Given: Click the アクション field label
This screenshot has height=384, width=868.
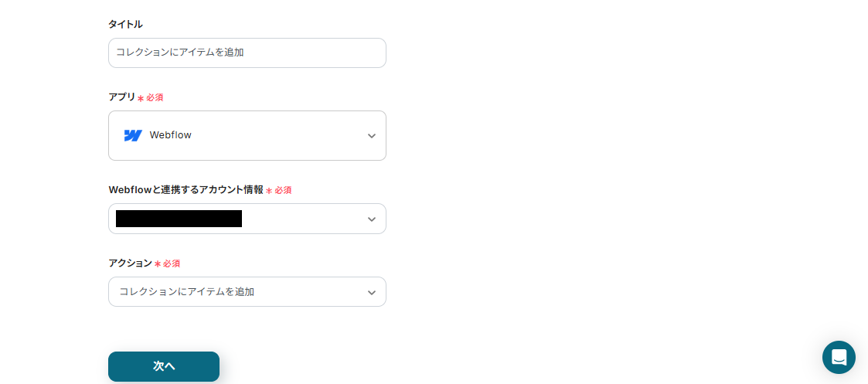Looking at the screenshot, I should click(x=130, y=263).
